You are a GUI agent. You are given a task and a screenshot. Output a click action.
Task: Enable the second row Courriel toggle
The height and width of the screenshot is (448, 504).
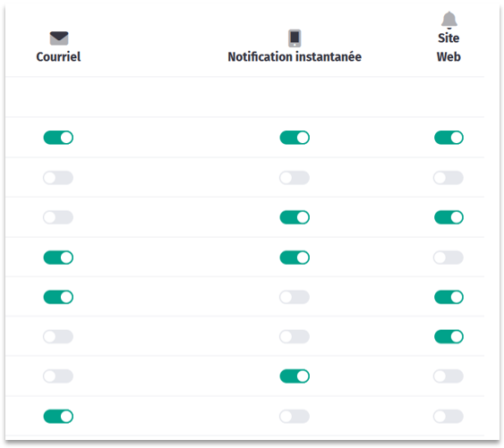coord(58,178)
